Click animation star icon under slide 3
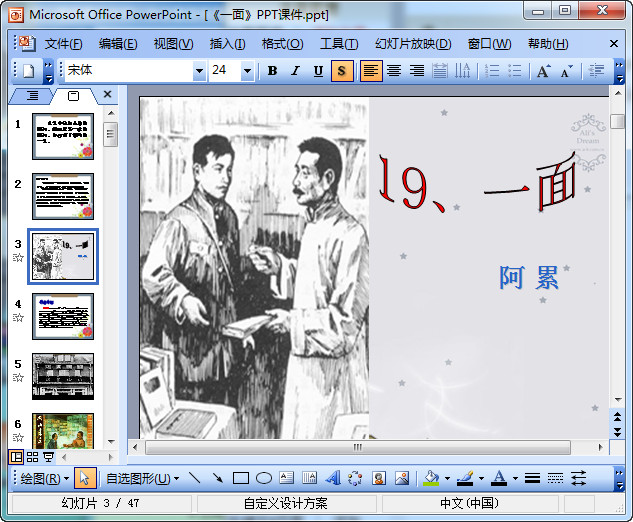The image size is (633, 522). (x=18, y=258)
